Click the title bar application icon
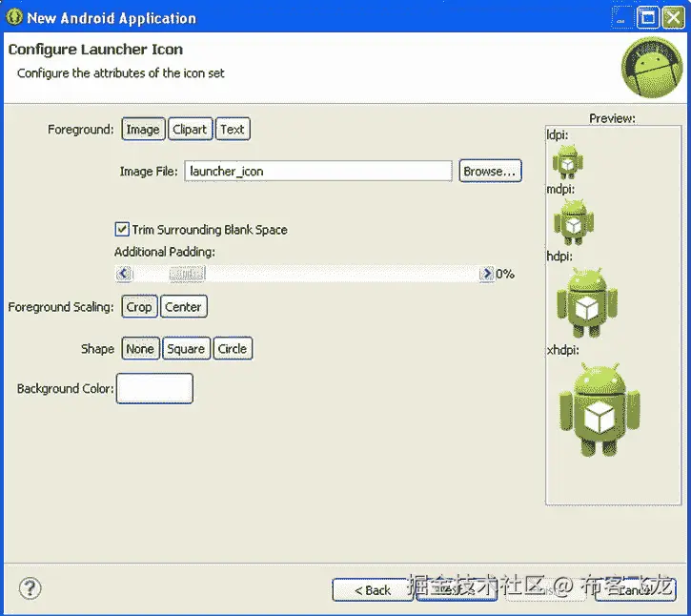This screenshot has width=691, height=616. [x=14, y=17]
